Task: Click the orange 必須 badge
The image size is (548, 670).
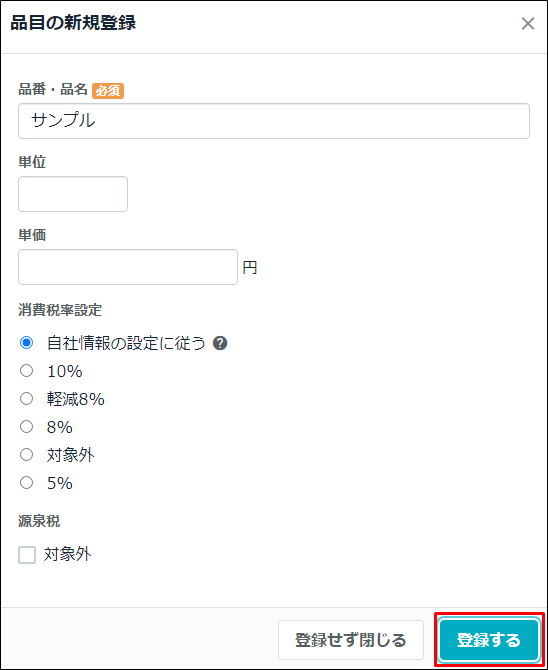Action: click(108, 91)
